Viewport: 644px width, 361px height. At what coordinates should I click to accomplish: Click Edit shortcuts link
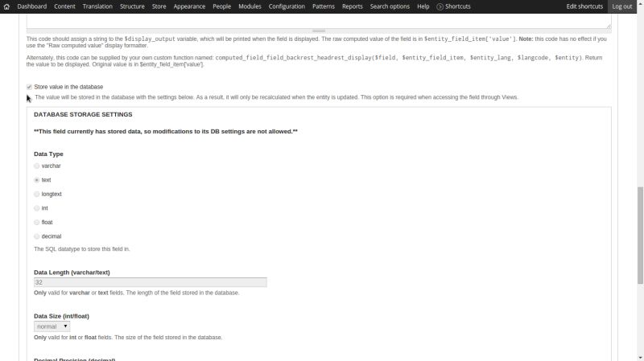(x=584, y=6)
